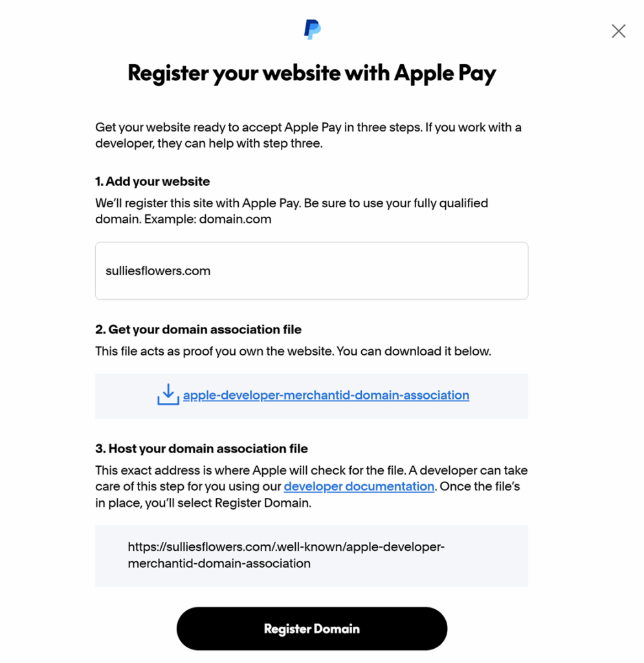Close the Apple Pay registration dialog
The height and width of the screenshot is (663, 644).
click(618, 30)
